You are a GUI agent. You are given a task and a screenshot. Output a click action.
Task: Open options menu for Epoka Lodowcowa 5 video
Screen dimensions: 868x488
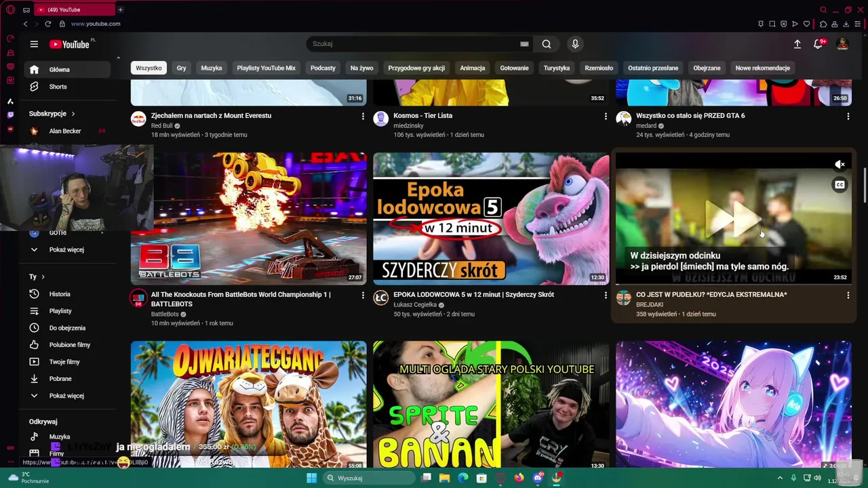[606, 296]
